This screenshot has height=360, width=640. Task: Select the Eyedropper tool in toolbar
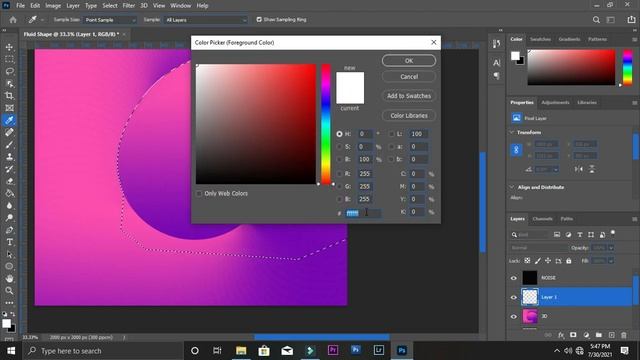tap(9, 120)
